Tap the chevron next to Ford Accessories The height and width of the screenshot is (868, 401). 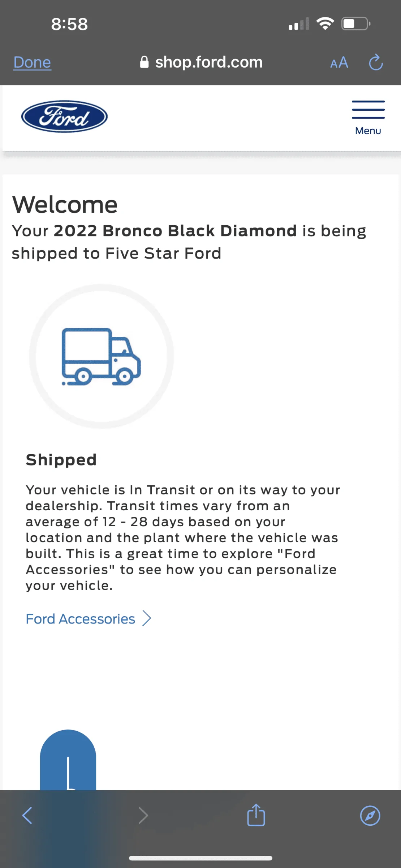[146, 618]
